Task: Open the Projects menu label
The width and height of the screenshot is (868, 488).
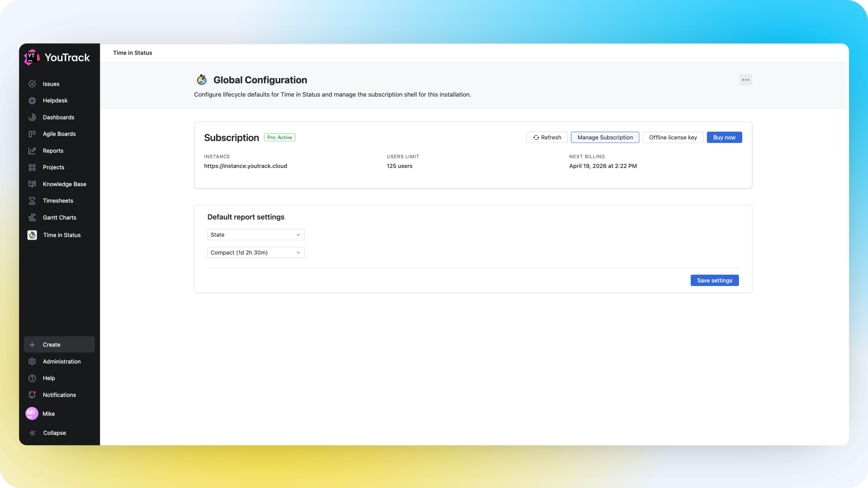Action: pos(53,167)
